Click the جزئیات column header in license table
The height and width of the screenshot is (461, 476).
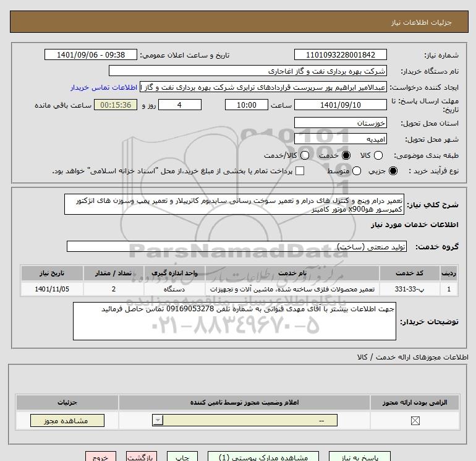tap(67, 402)
